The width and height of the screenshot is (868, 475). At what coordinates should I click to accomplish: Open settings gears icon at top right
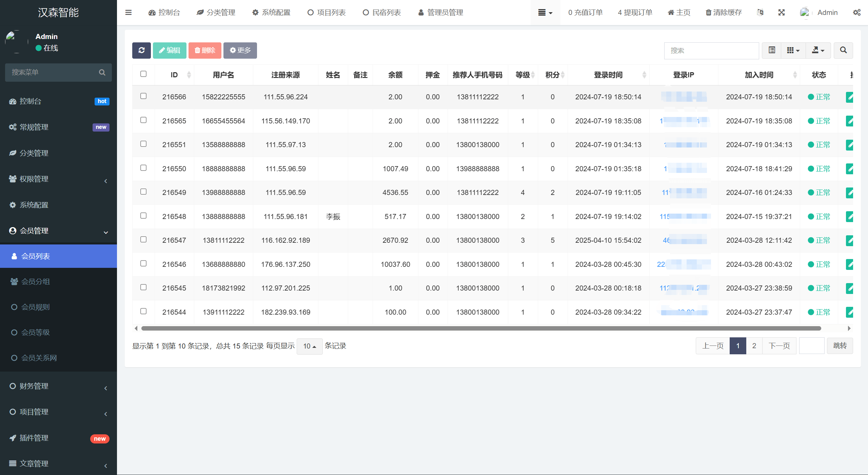(x=857, y=13)
